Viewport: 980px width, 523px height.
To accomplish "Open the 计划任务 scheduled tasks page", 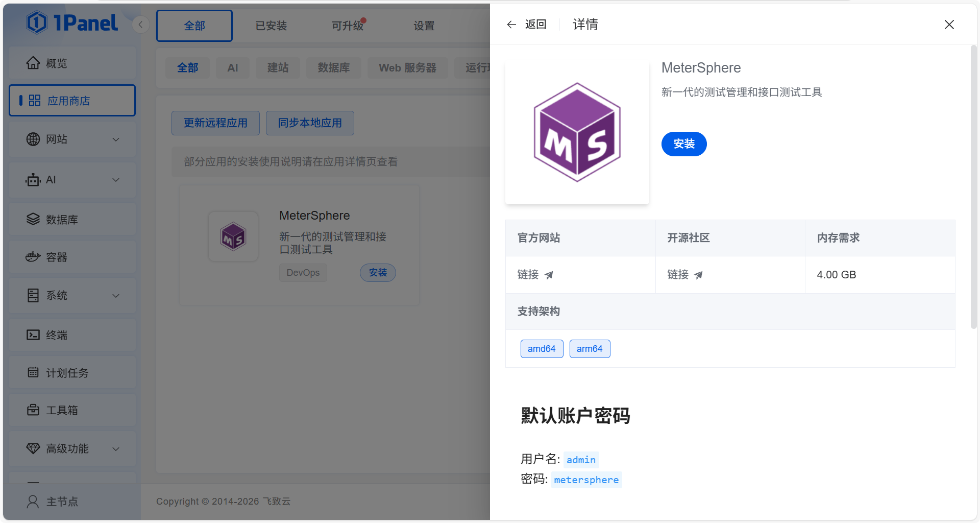I will point(72,373).
